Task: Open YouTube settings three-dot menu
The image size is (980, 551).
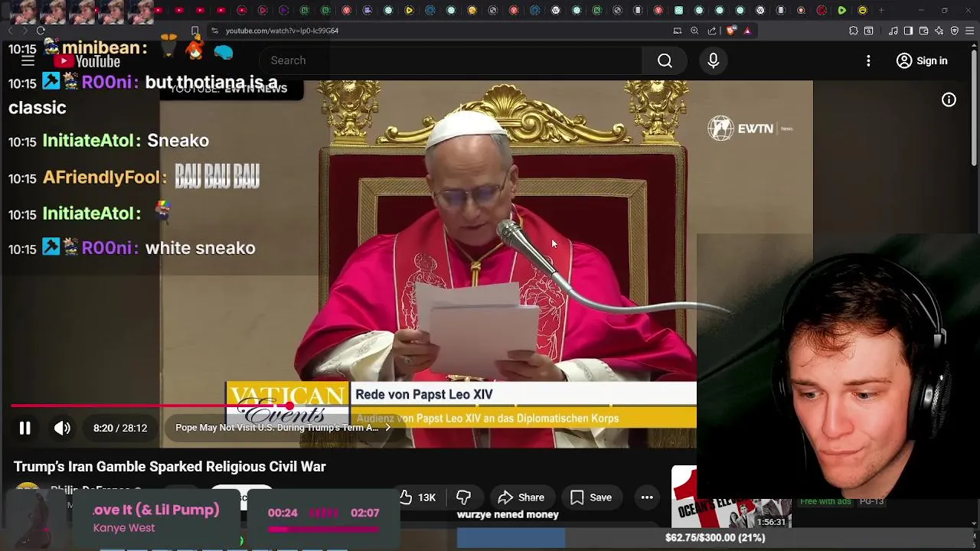Action: tap(868, 60)
